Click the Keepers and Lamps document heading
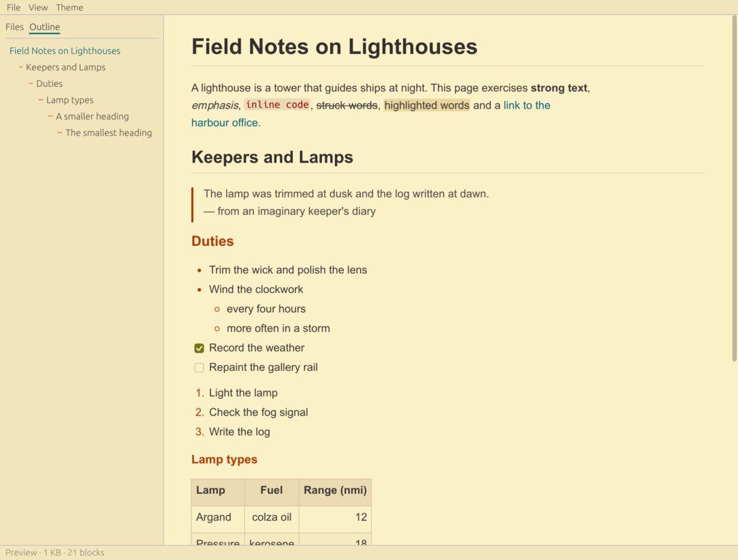Screen dimensions: 738x560 (x=272, y=157)
